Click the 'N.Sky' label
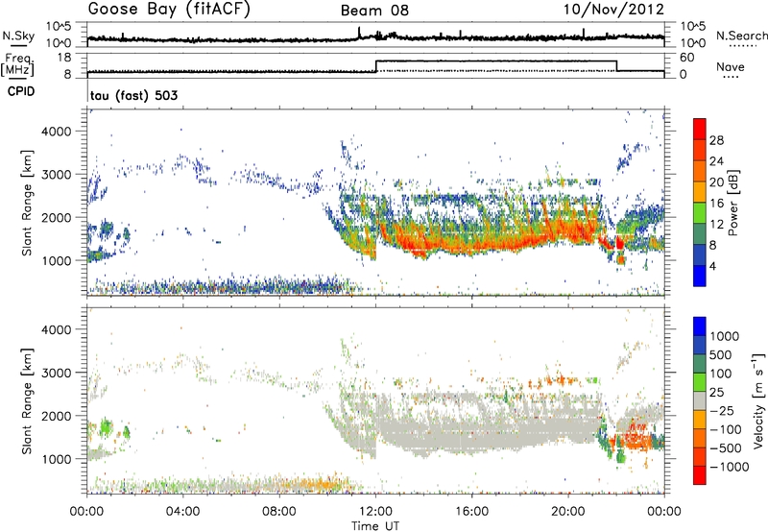The height and width of the screenshot is (532, 768). [x=18, y=36]
